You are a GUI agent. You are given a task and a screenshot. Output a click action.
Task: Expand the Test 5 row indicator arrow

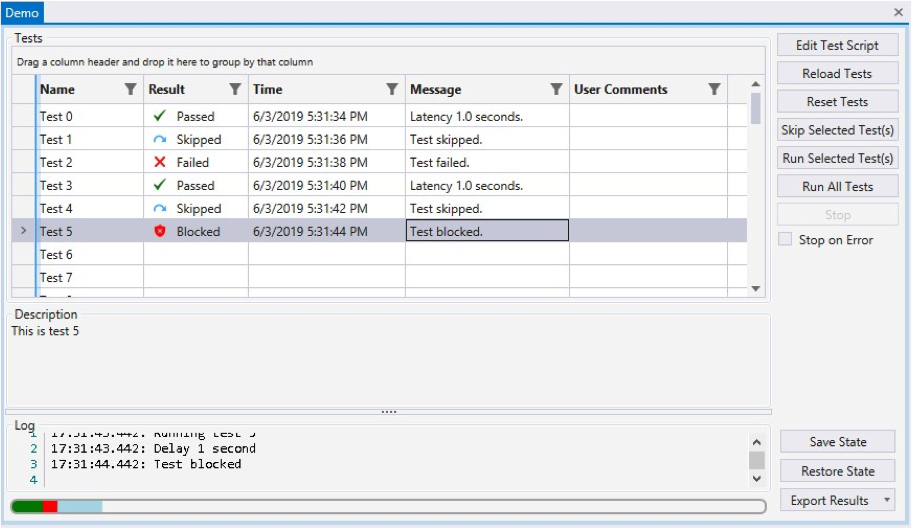[x=24, y=232]
